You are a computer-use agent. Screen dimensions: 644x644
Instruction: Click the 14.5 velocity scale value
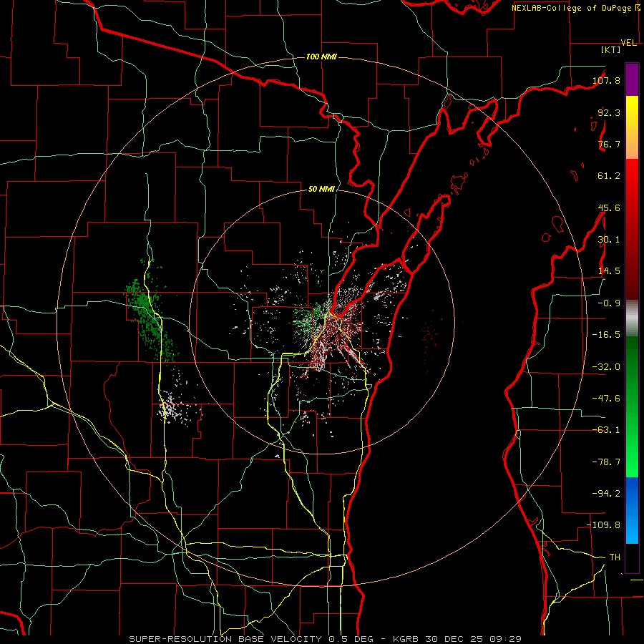coord(609,271)
